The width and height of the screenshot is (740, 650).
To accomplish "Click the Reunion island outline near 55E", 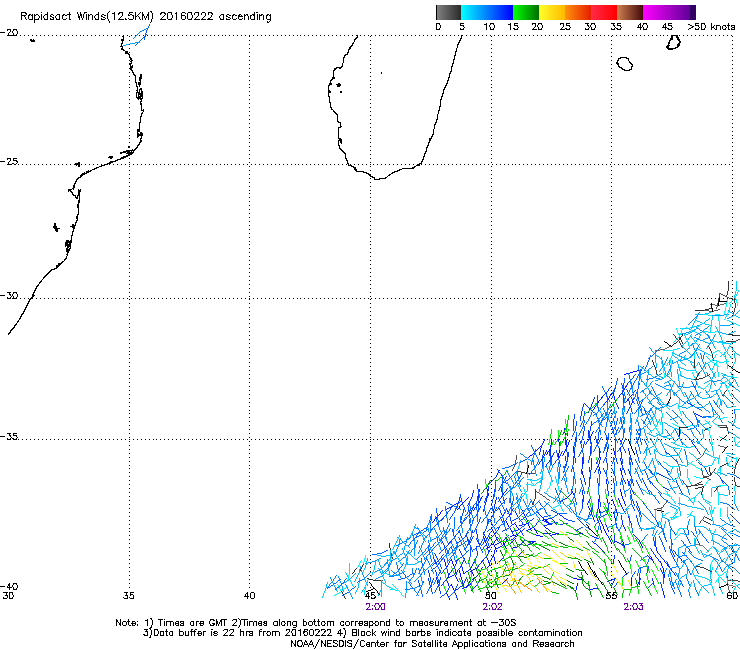I will pos(624,63).
